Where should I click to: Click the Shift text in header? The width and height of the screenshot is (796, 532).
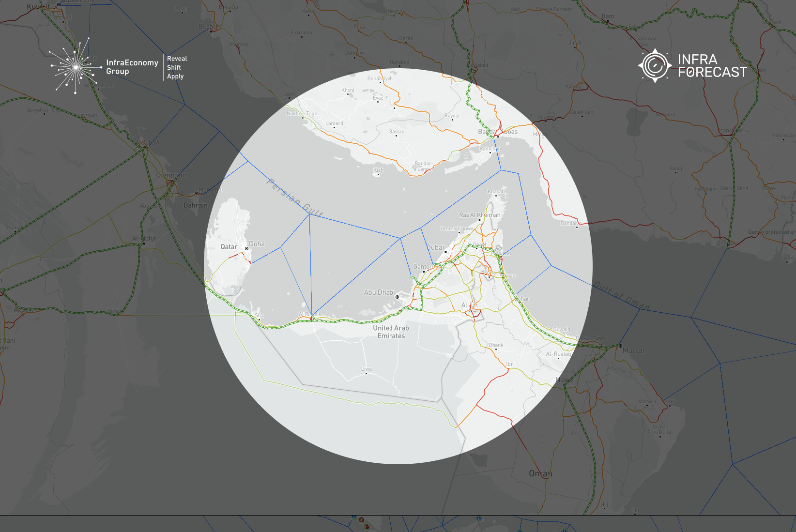[x=174, y=68]
